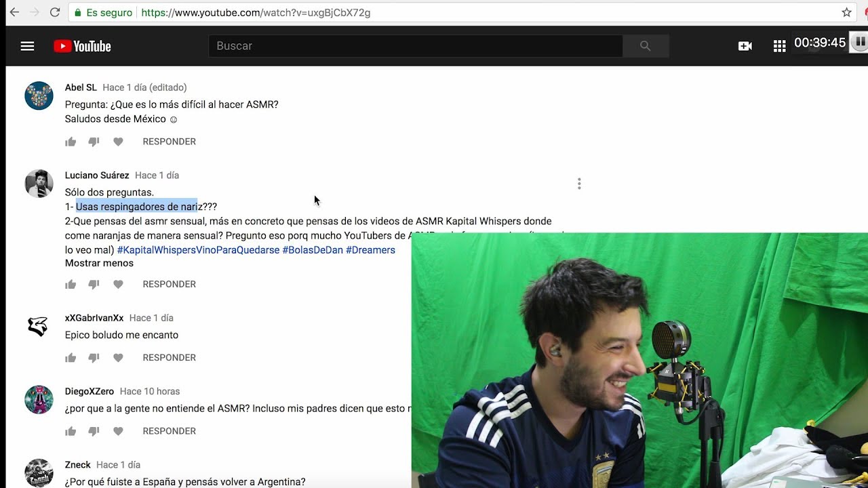Click 'Hace 1 día' timestamp on Luciano's comment
Viewport: 868px width, 488px height.
point(155,176)
